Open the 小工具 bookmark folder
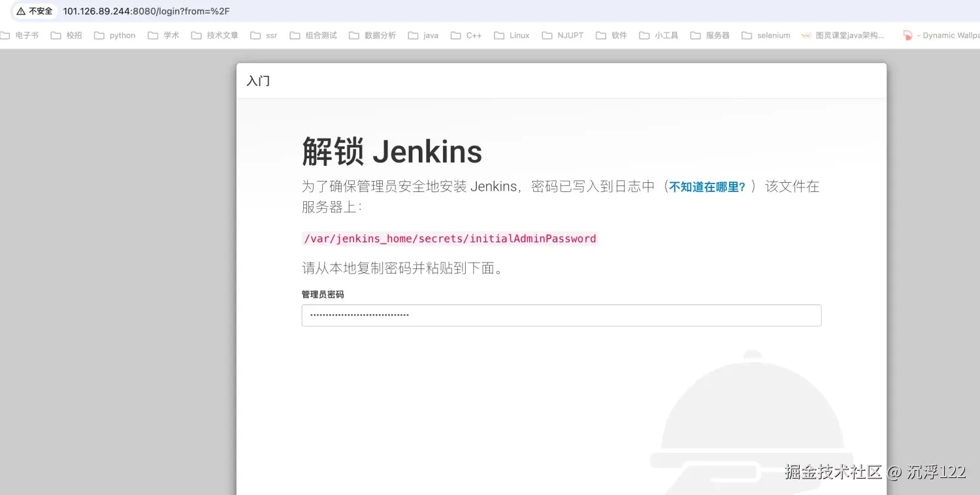Screen dimensions: 980x495 point(659,35)
